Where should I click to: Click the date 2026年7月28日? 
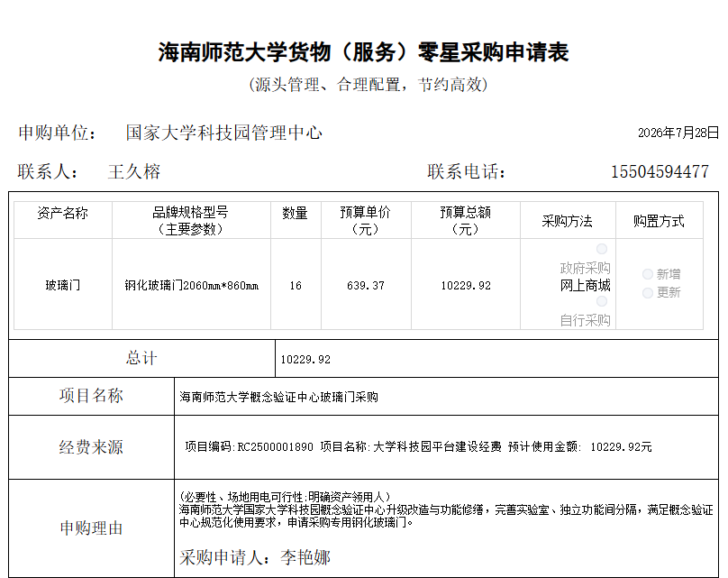[678, 133]
